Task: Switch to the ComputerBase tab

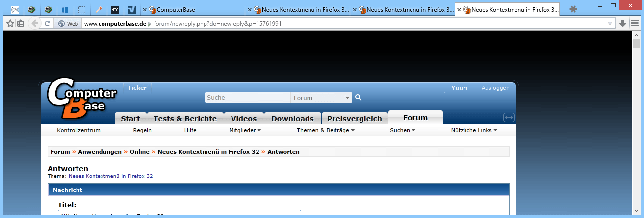Action: 193,9
